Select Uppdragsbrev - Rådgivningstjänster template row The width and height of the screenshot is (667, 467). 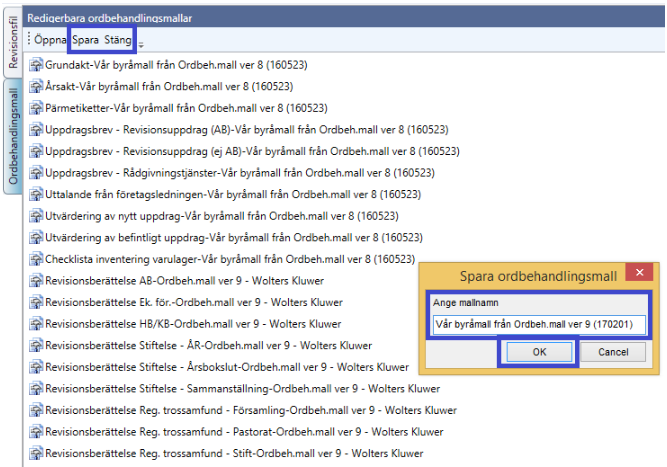pos(240,173)
